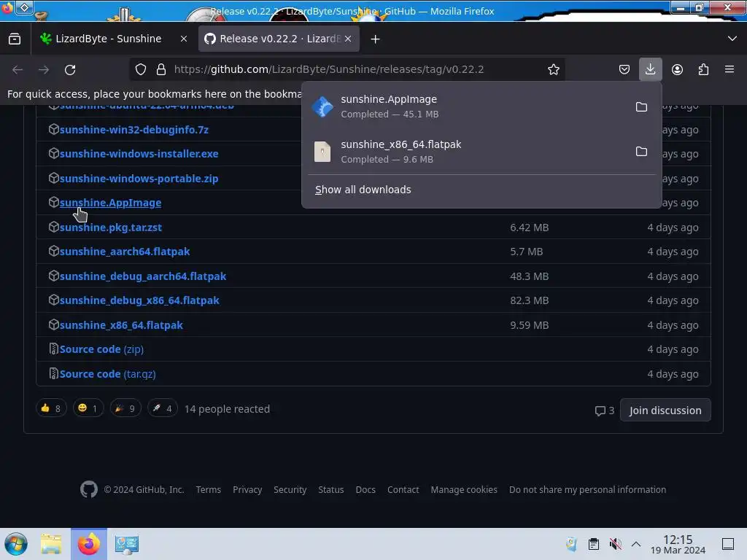Click the back navigation arrow
Screen dimensions: 747x560
tap(18, 69)
